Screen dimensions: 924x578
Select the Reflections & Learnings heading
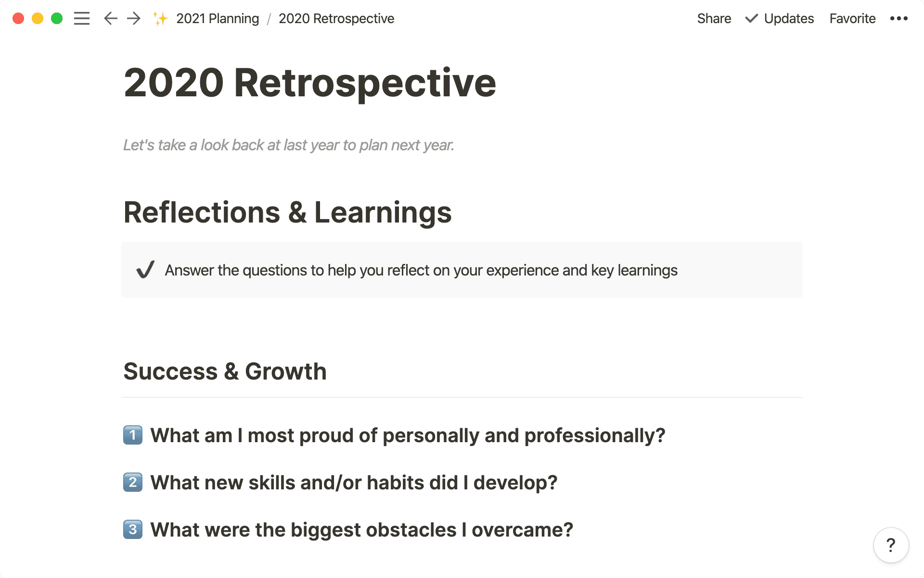pos(287,212)
